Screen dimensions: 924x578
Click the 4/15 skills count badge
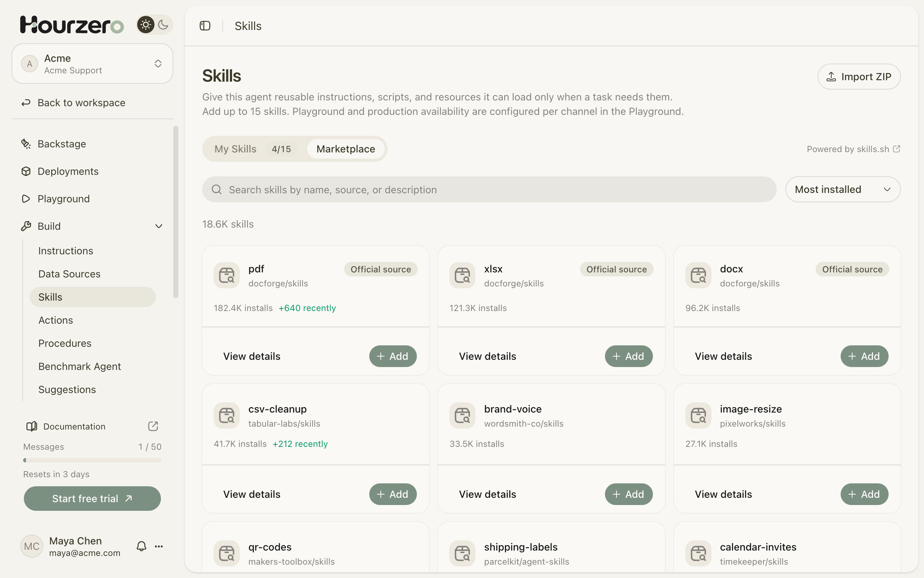(282, 149)
